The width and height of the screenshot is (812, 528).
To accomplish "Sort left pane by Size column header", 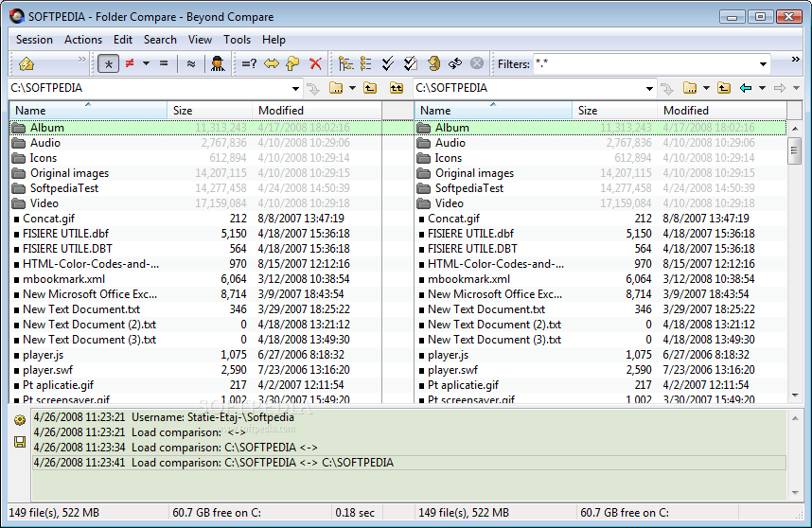I will coord(210,111).
